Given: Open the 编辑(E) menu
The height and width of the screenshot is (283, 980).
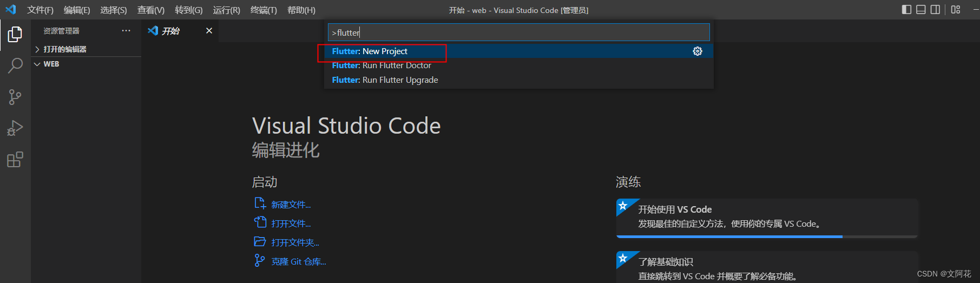Looking at the screenshot, I should pos(77,10).
